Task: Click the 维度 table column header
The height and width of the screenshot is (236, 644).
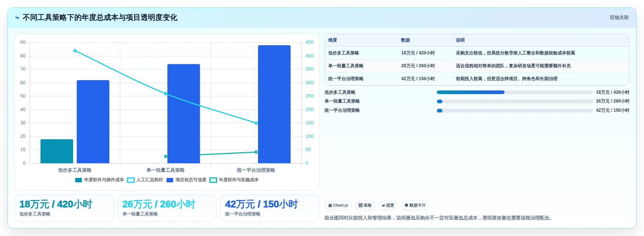Action: [333, 40]
